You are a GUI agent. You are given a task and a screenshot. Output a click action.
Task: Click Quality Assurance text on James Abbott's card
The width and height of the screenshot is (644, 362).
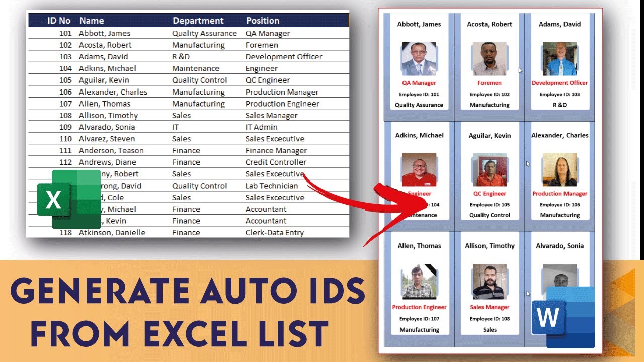419,105
